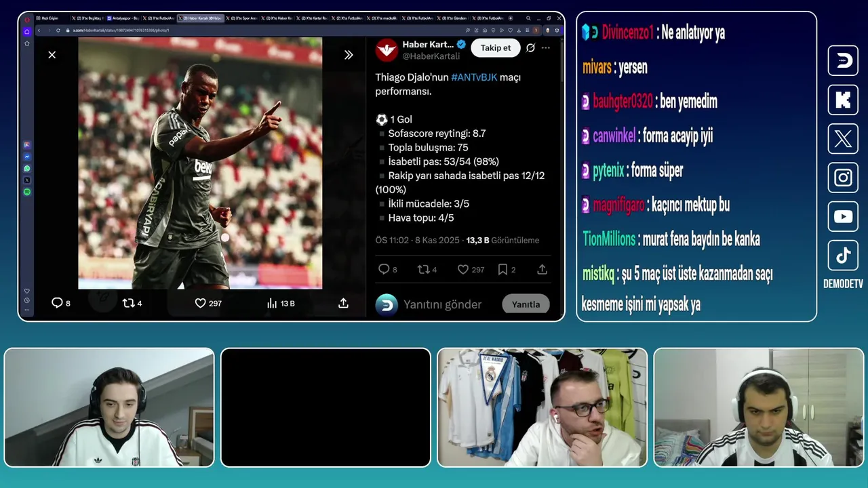
Task: Open Spotify in the browser sidebar
Action: point(27,192)
